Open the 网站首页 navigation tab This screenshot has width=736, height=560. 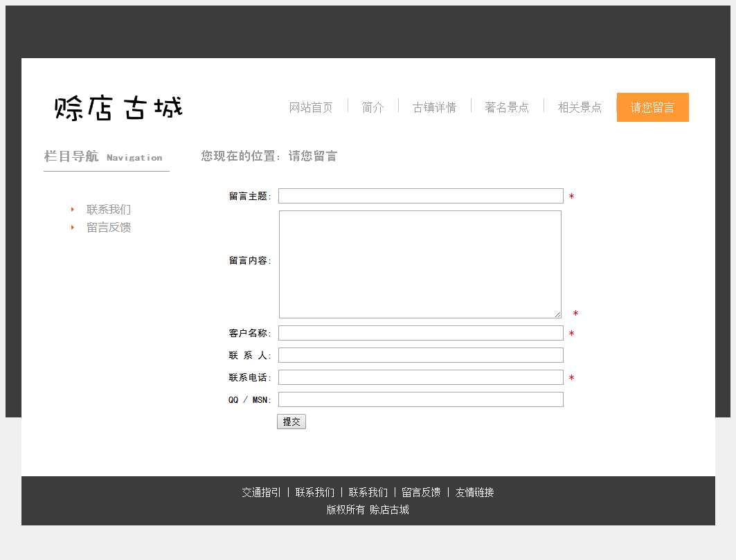(311, 107)
